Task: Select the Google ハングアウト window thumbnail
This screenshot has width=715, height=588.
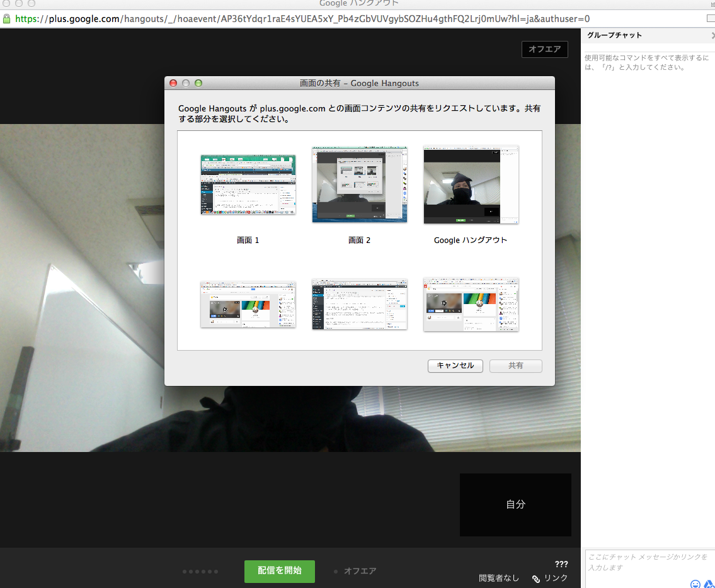Action: pyautogui.click(x=471, y=184)
